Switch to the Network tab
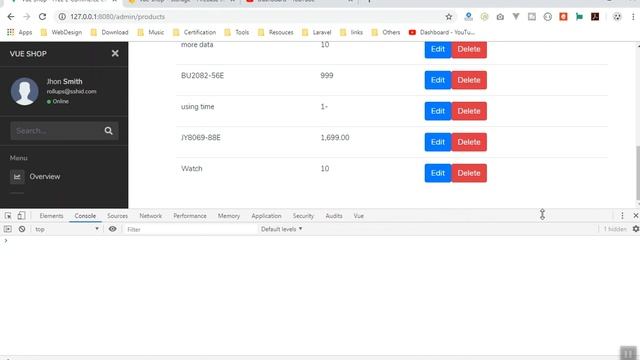Viewport: 640px width, 360px height. coord(151,216)
